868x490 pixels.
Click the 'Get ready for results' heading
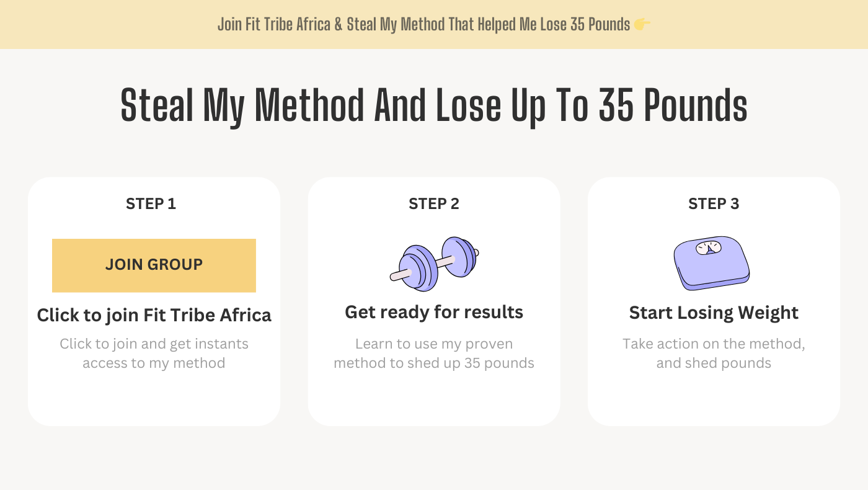coord(434,312)
